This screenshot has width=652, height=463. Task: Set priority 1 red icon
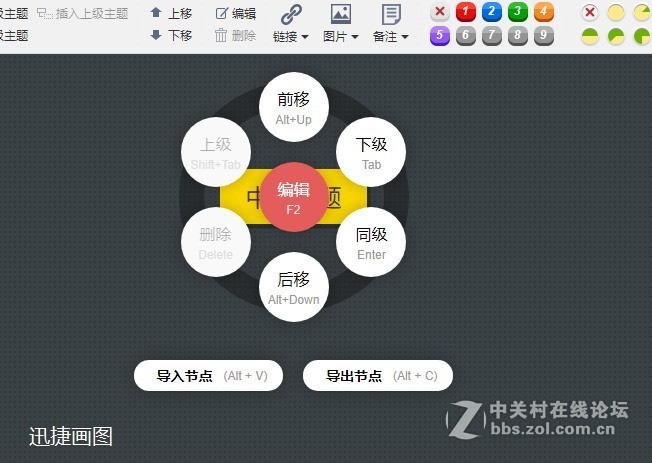(x=466, y=12)
